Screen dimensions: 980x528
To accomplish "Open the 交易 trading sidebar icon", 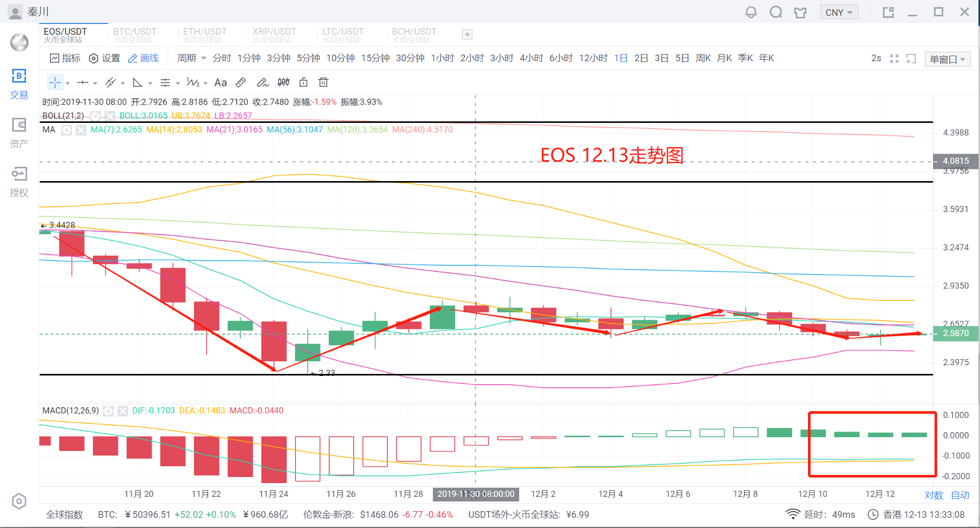I will [x=19, y=85].
